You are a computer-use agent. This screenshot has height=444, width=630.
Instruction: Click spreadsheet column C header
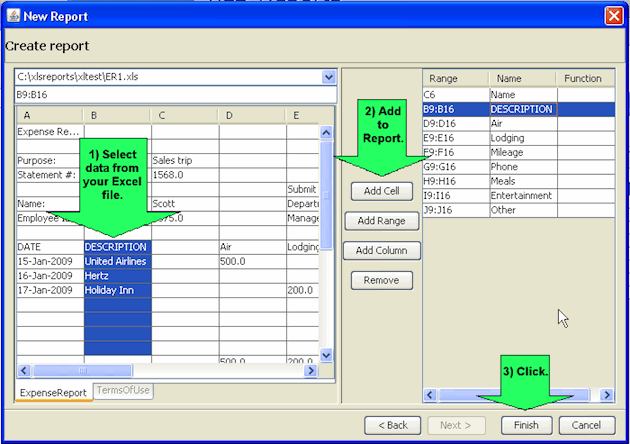tap(185, 116)
